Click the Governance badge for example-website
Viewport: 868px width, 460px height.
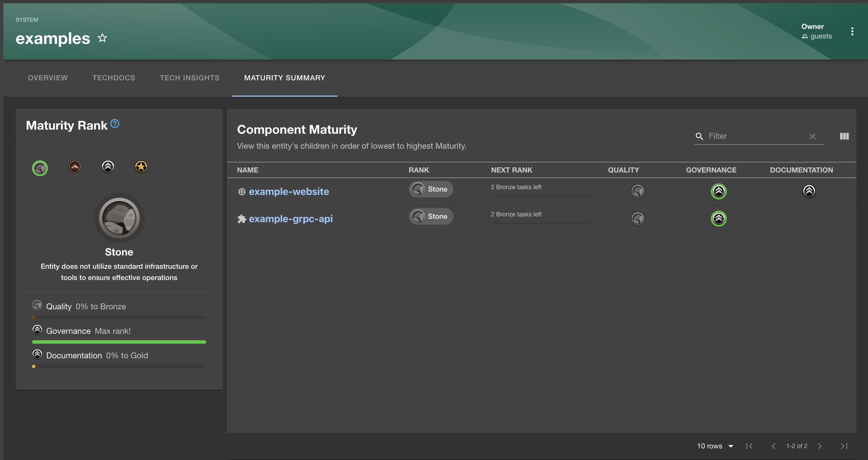pos(718,192)
